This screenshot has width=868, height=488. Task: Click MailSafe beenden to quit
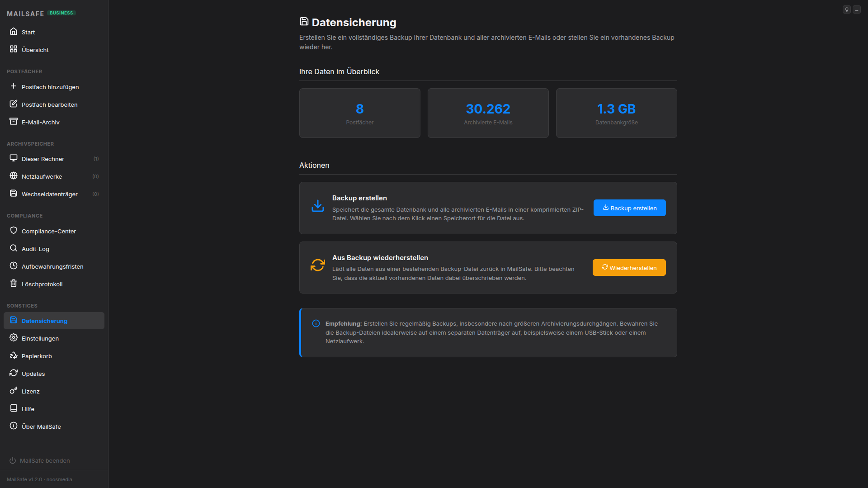(45, 460)
